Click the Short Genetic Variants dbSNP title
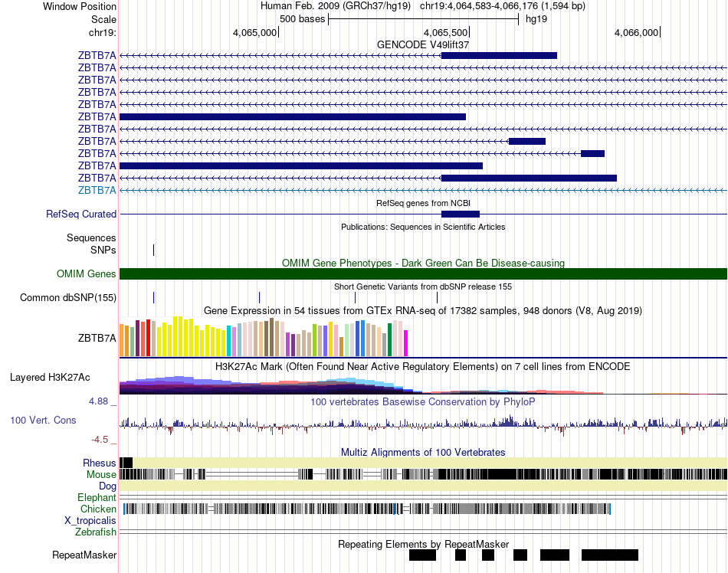This screenshot has width=728, height=573. (423, 286)
